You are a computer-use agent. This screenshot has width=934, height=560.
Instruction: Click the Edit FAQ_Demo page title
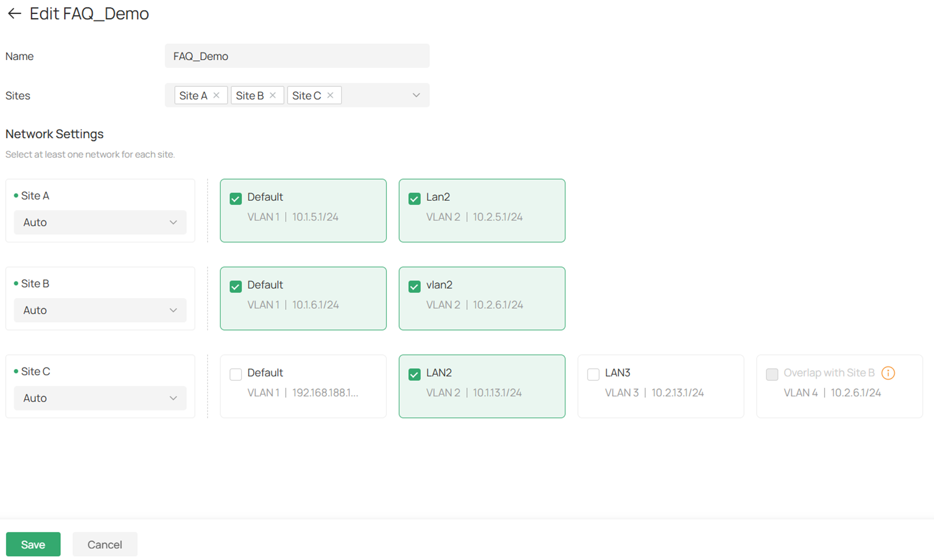pos(89,14)
